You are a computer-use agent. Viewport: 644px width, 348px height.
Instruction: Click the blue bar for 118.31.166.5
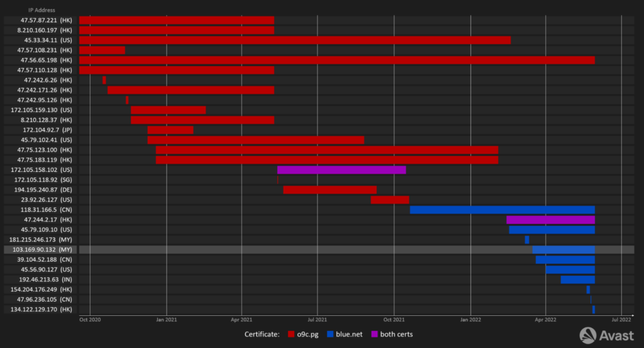click(502, 210)
